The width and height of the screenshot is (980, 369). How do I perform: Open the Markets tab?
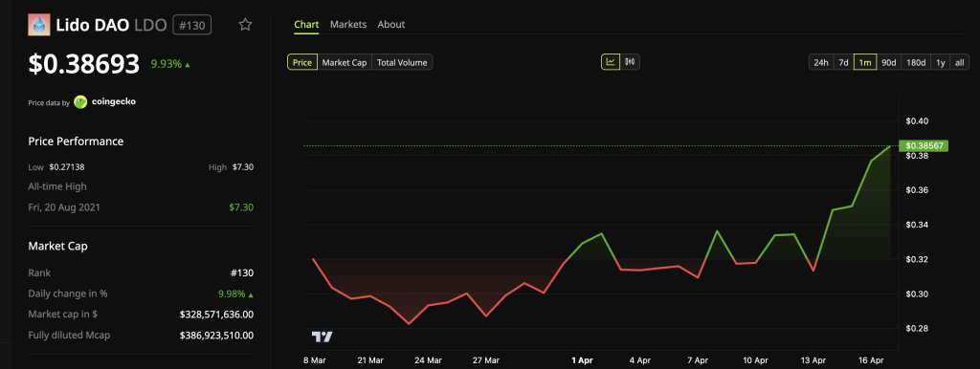pyautogui.click(x=348, y=24)
